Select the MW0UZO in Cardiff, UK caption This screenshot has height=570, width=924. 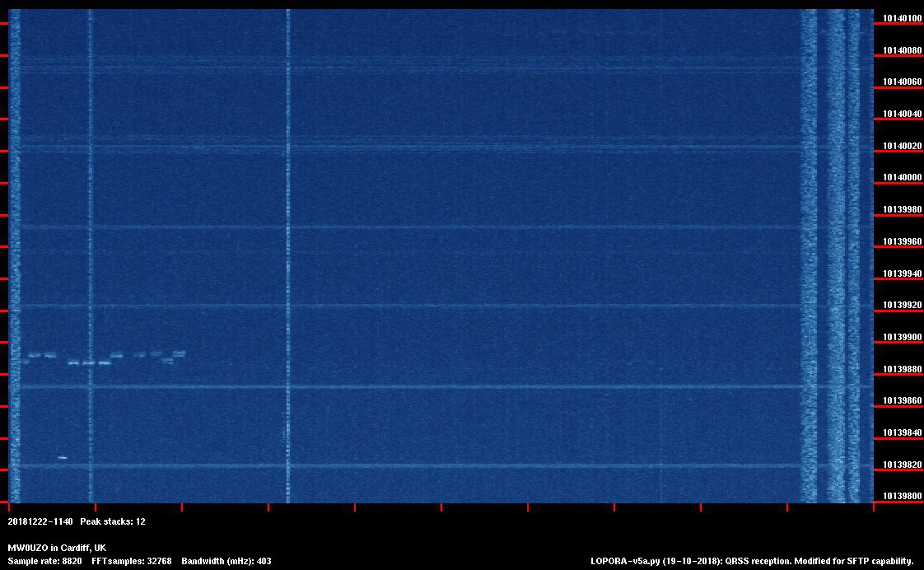(x=57, y=548)
